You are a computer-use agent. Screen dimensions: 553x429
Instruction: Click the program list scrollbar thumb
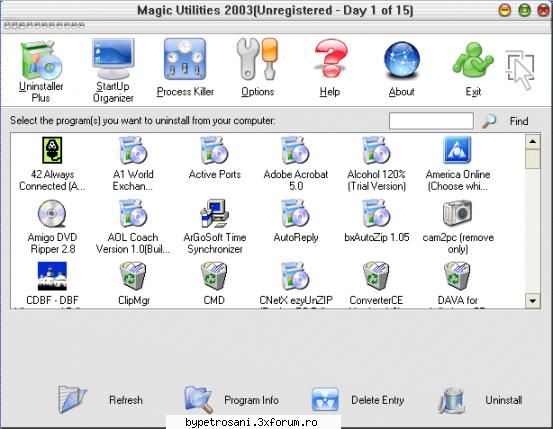click(533, 159)
